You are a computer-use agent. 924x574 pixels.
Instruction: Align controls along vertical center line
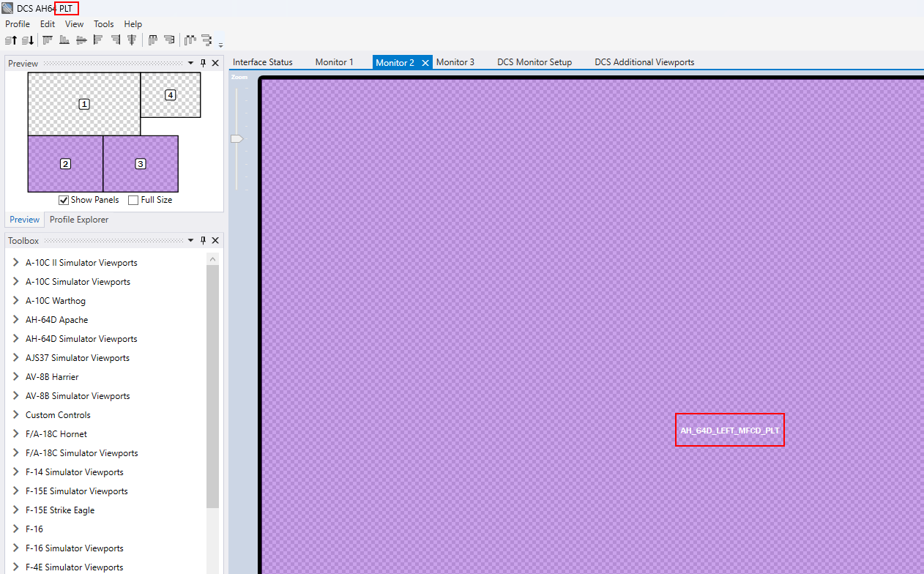[132, 40]
